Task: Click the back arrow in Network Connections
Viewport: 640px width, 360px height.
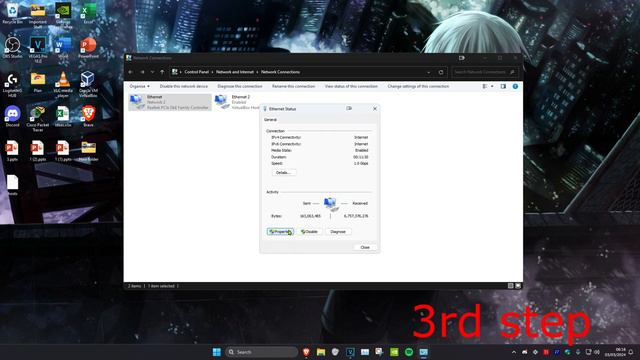Action: pyautogui.click(x=131, y=72)
